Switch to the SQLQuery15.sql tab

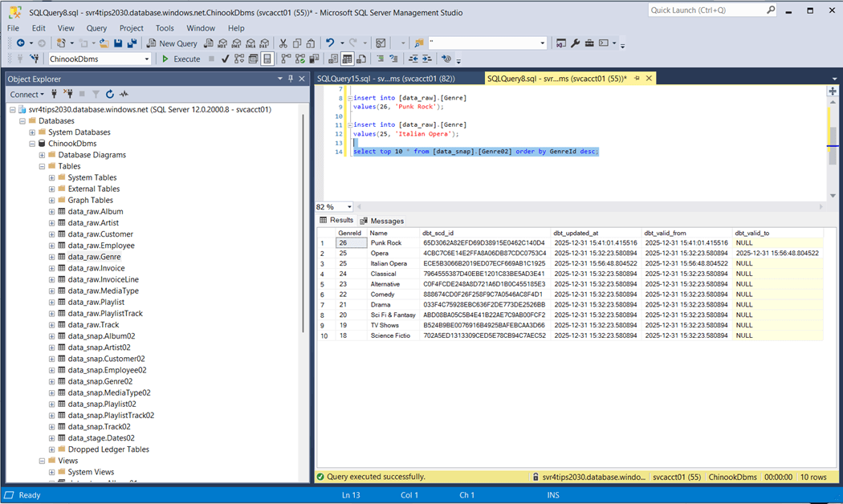385,79
